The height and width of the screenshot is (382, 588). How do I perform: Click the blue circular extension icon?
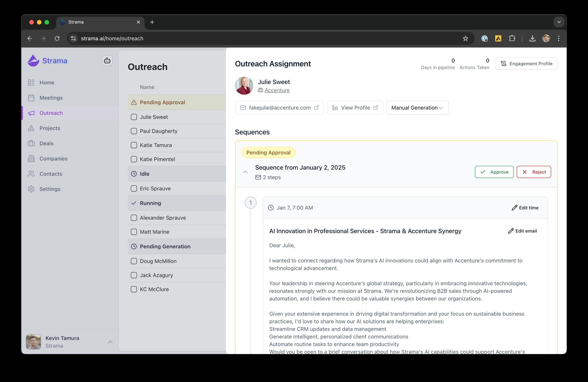click(x=484, y=38)
